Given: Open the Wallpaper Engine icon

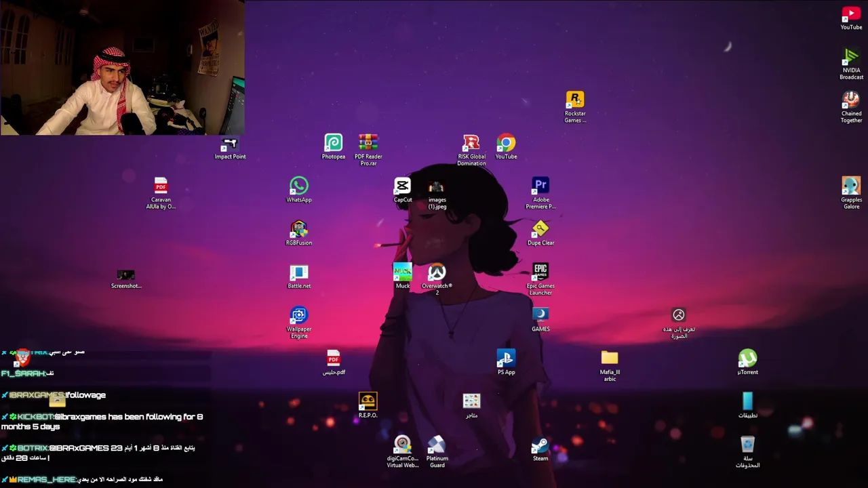Looking at the screenshot, I should click(299, 323).
